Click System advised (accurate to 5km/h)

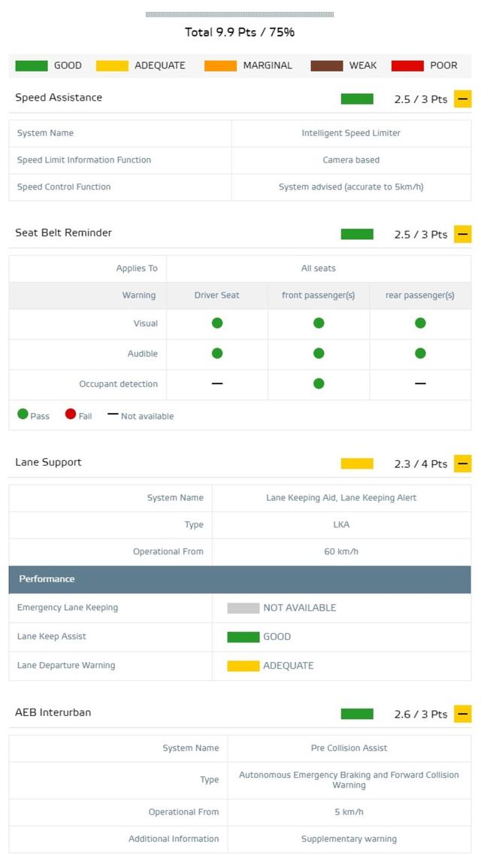351,187
